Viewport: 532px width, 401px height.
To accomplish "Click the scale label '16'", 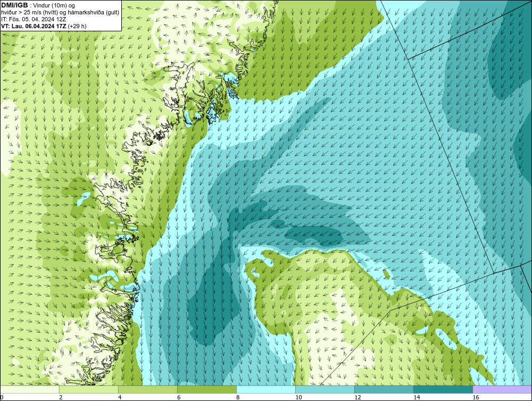I will pos(475,397).
